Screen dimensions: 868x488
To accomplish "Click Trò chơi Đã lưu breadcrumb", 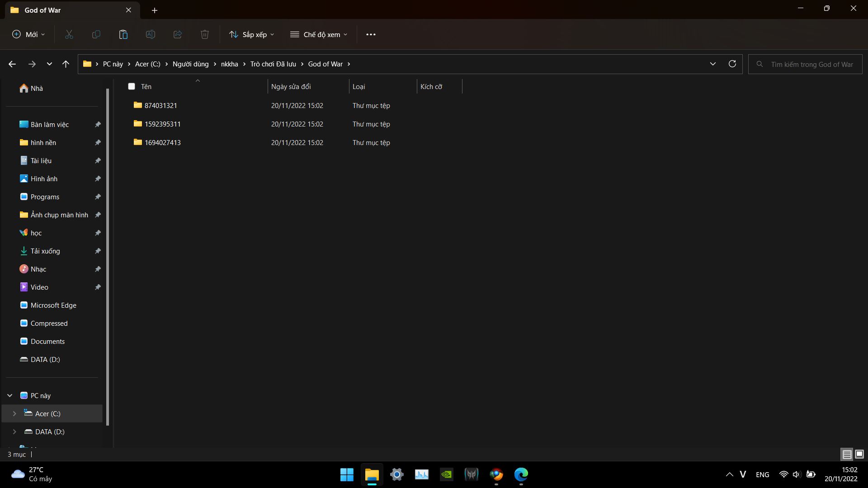I will [x=273, y=64].
